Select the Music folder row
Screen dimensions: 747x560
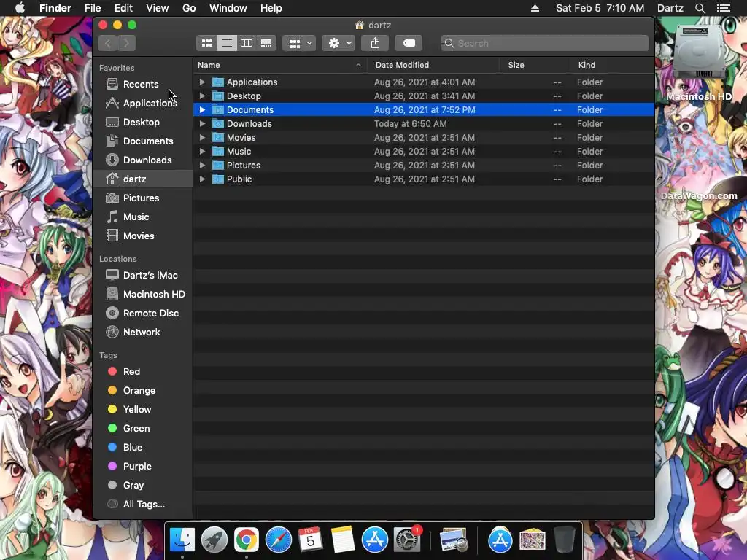point(424,151)
